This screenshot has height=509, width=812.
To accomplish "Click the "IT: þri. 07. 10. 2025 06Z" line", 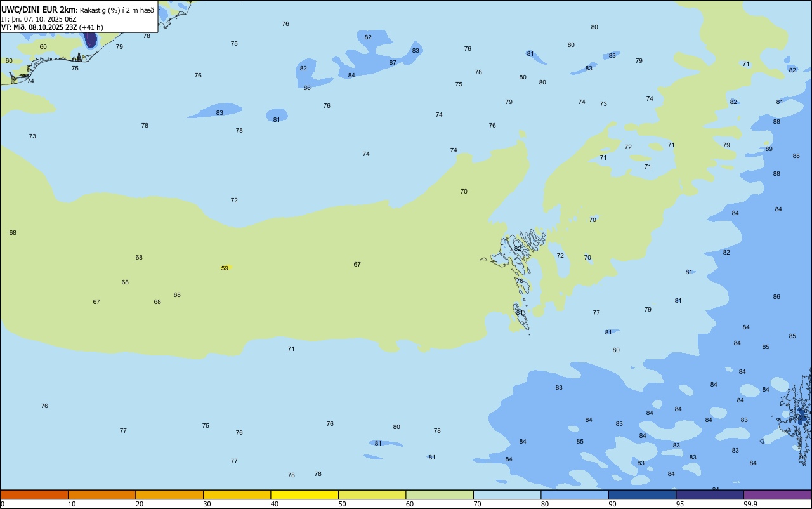I will tap(39, 19).
